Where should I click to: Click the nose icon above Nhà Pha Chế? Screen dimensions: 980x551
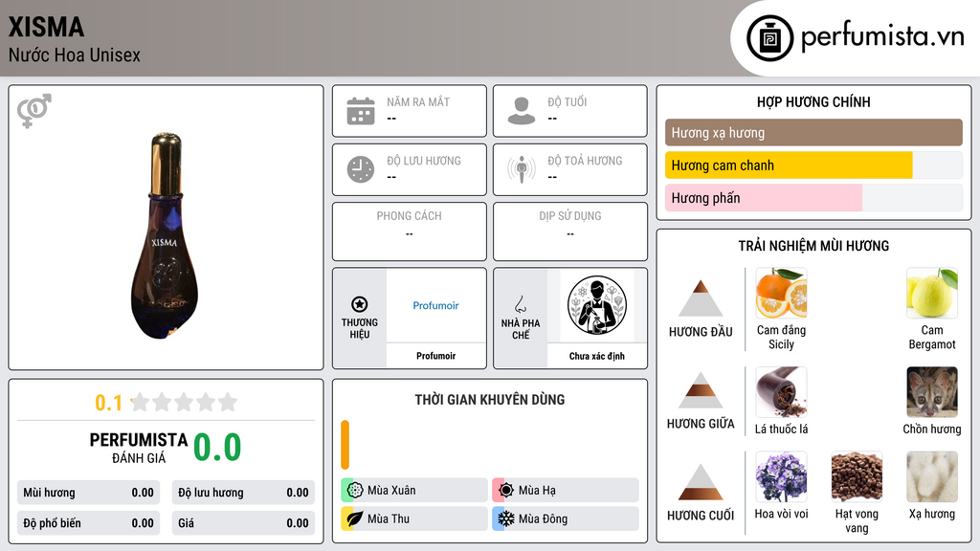pos(520,304)
